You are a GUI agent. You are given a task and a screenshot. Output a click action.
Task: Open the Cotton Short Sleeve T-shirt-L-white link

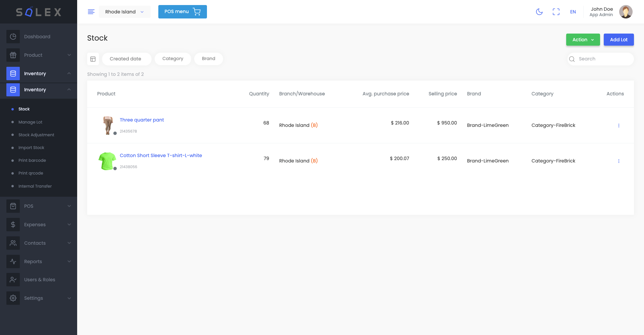point(161,155)
